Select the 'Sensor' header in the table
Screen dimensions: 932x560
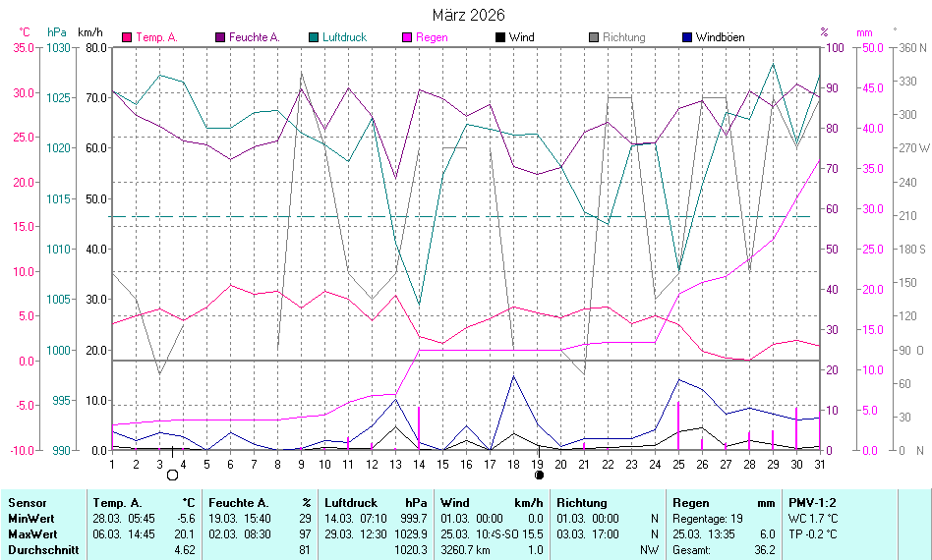[x=27, y=503]
